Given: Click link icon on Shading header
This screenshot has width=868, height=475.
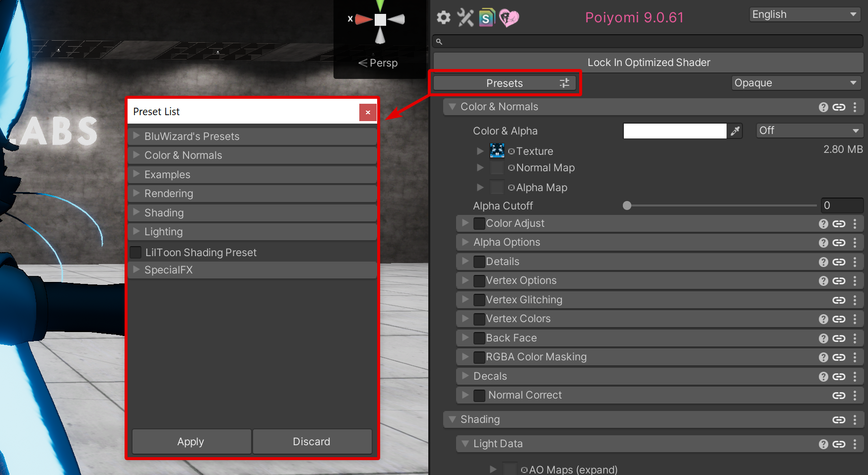Looking at the screenshot, I should (839, 420).
